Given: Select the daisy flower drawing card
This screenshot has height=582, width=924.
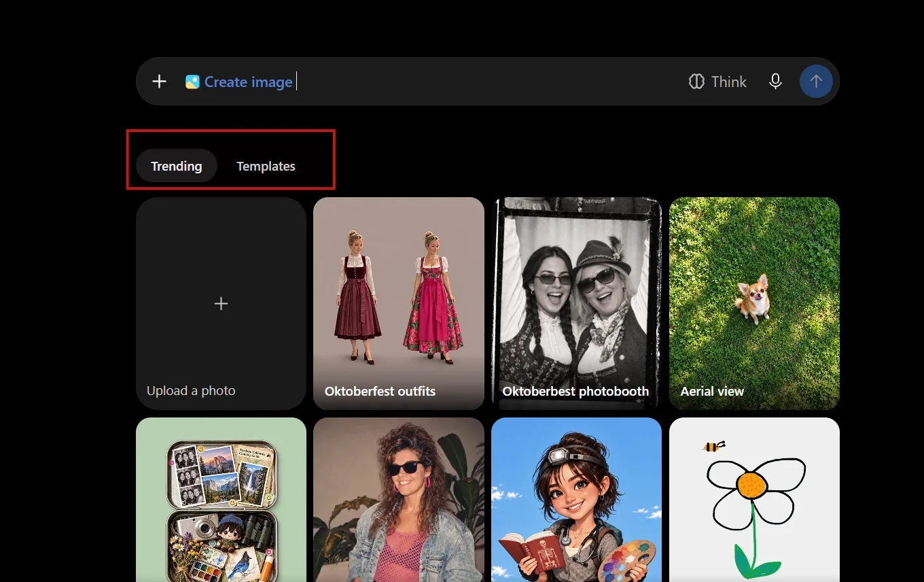Looking at the screenshot, I should (x=754, y=500).
